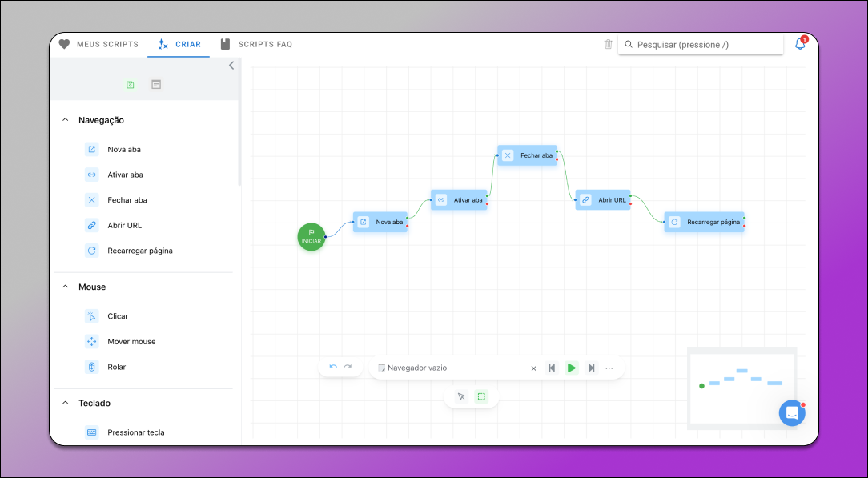This screenshot has width=868, height=478.
Task: Select the Rolar action
Action: click(x=105, y=367)
